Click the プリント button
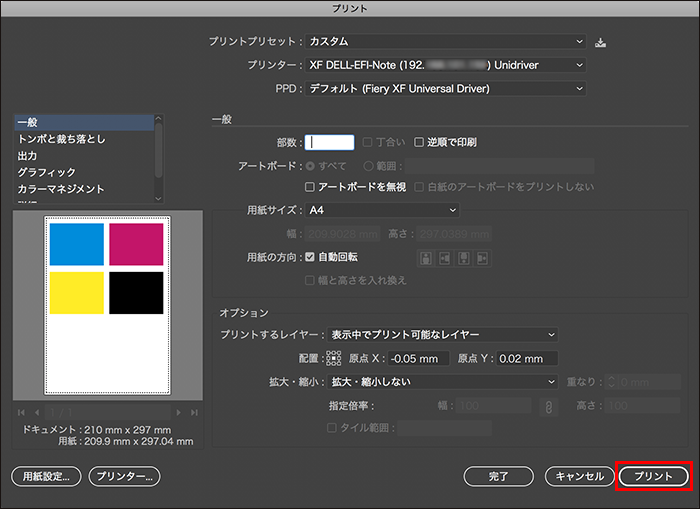This screenshot has height=509, width=700. pyautogui.click(x=654, y=477)
